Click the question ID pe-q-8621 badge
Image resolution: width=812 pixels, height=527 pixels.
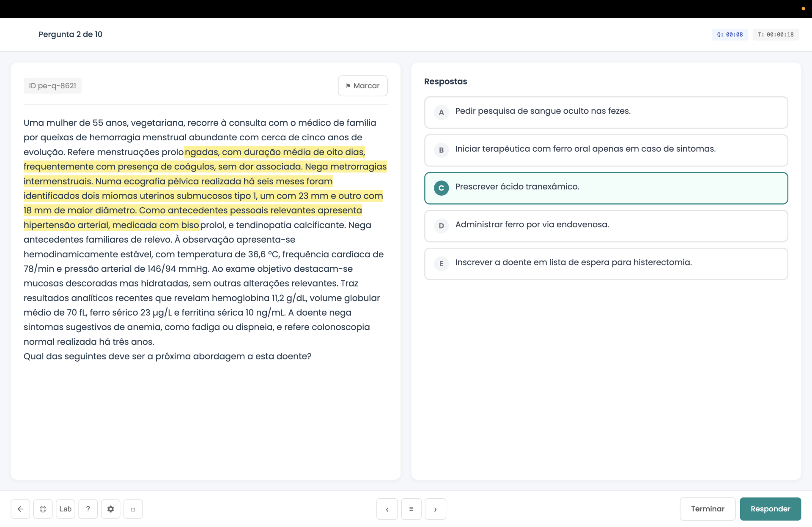tap(52, 86)
